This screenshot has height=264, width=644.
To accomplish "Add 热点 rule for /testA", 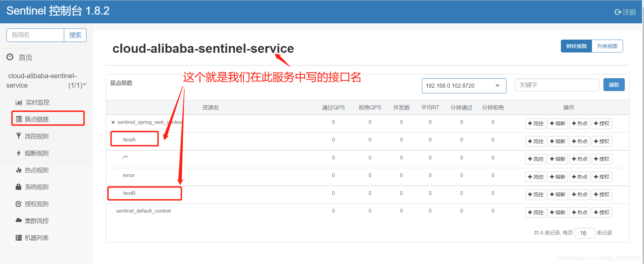I will 579,141.
